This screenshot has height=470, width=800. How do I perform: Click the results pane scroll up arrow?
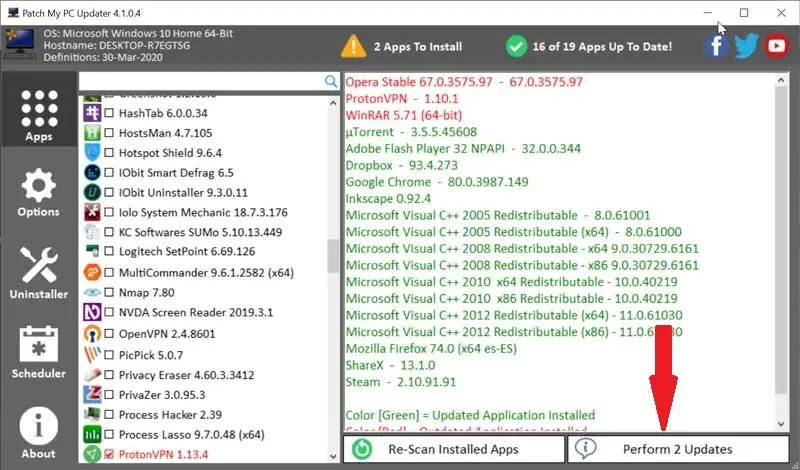[781, 80]
